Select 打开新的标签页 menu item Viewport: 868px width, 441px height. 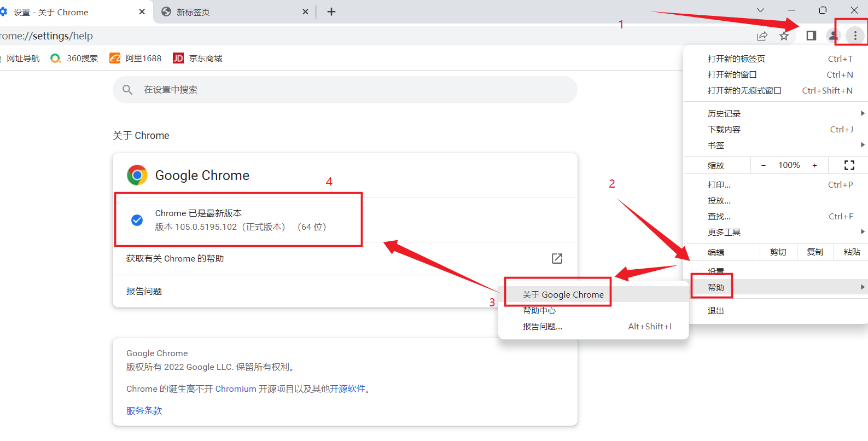pyautogui.click(x=777, y=59)
